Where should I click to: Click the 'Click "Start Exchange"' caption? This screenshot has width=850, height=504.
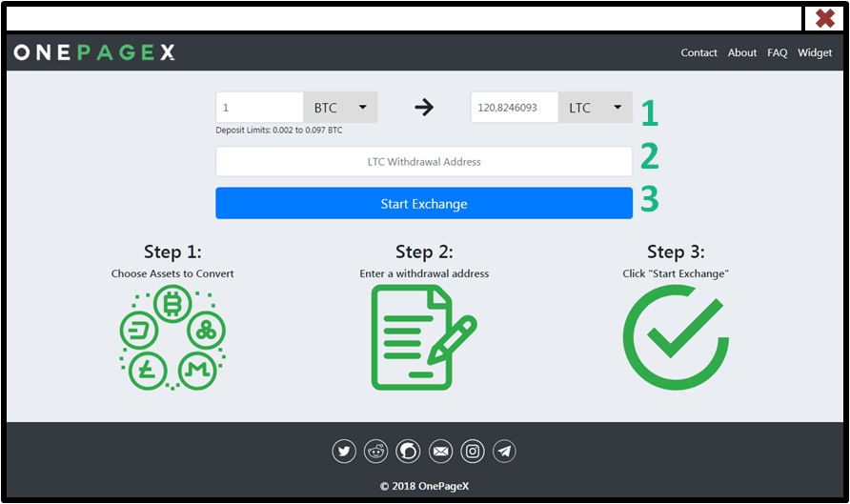pos(676,273)
